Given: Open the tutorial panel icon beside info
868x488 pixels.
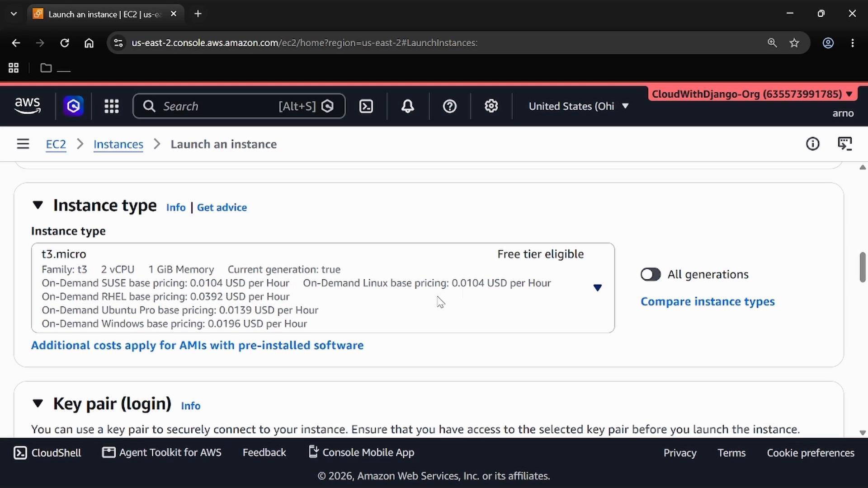Looking at the screenshot, I should [x=844, y=144].
